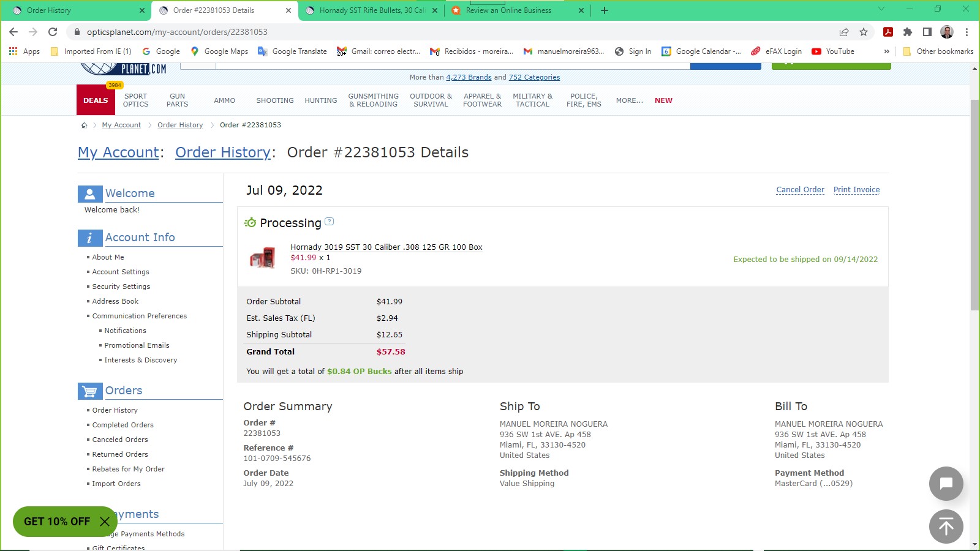980x551 pixels.
Task: Open the Adobe Acrobat extension icon
Action: point(889,32)
